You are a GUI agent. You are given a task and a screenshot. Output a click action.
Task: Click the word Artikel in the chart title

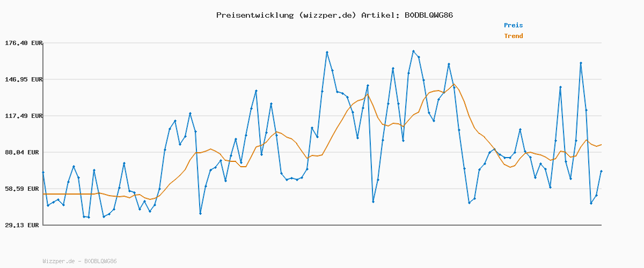point(378,15)
